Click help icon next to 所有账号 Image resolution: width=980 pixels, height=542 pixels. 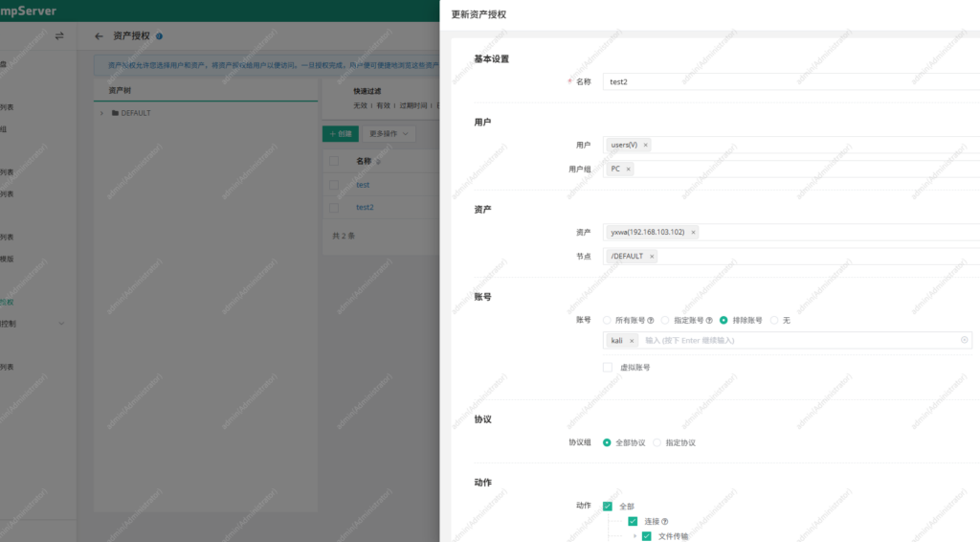[651, 320]
